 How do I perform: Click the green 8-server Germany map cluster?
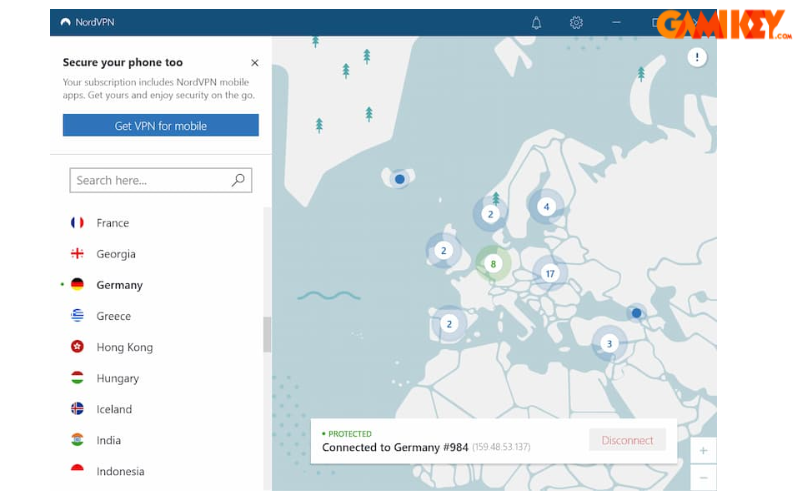coord(492,264)
